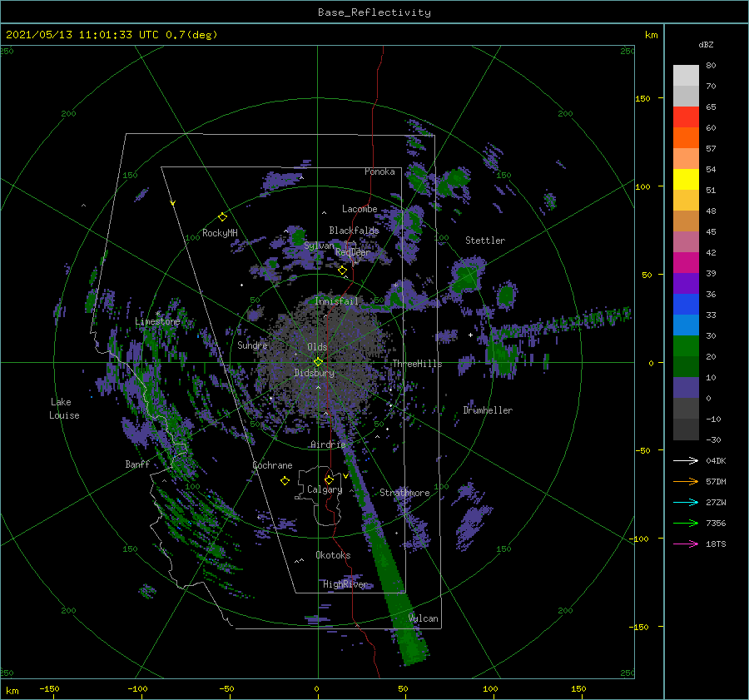Click the ThreeHills city label

tap(418, 364)
